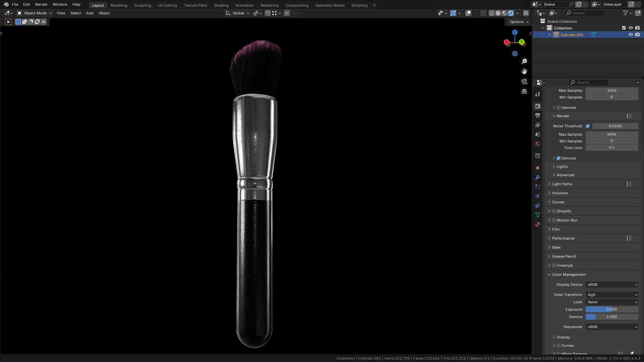Viewport: 644px width, 362px height.
Task: Switch to material preview shading
Action: tap(504, 13)
